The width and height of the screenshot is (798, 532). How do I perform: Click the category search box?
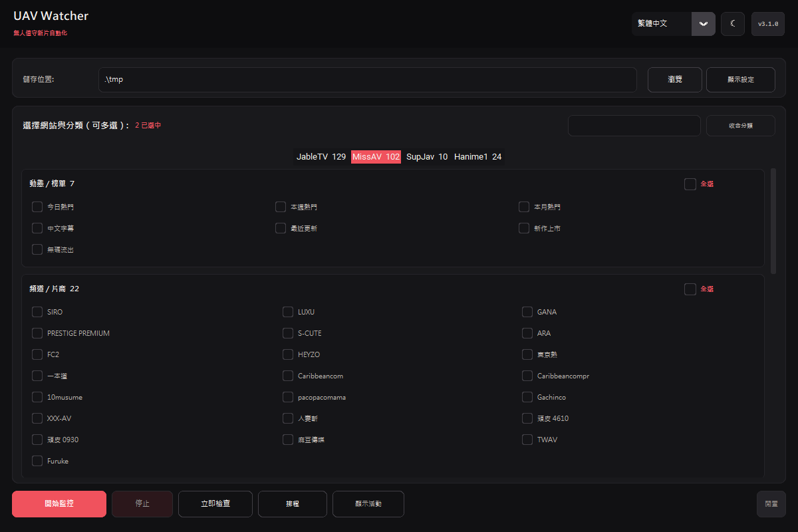(634, 125)
